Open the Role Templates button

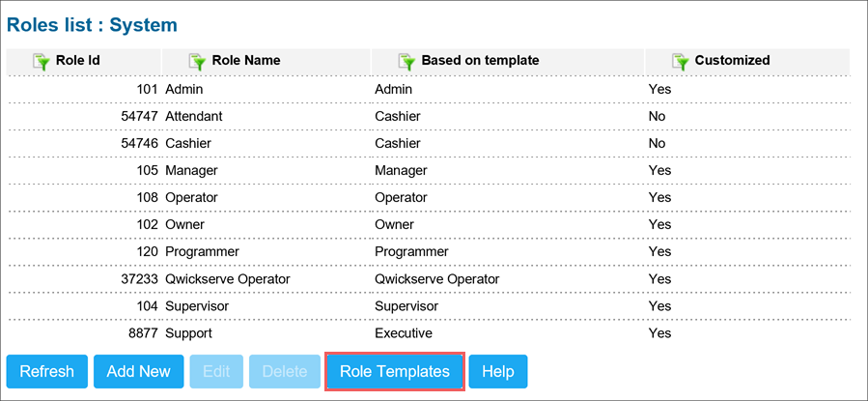(395, 372)
